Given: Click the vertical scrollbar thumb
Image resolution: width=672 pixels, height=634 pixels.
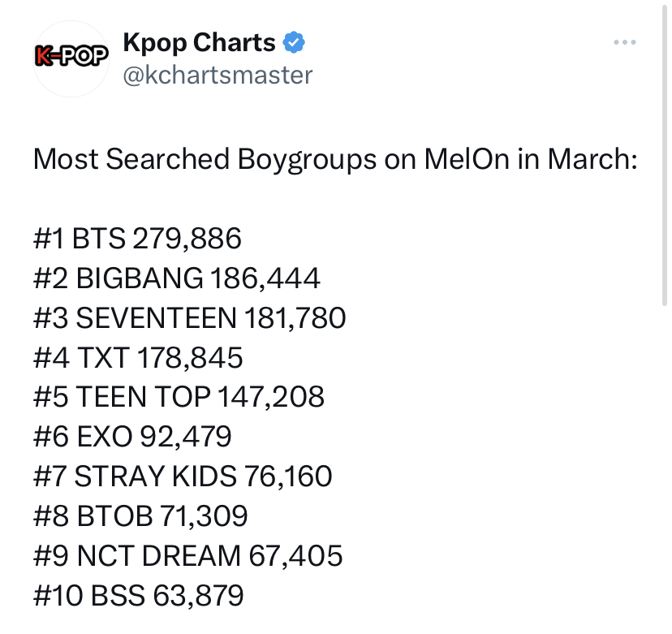Looking at the screenshot, I should pyautogui.click(x=664, y=153).
